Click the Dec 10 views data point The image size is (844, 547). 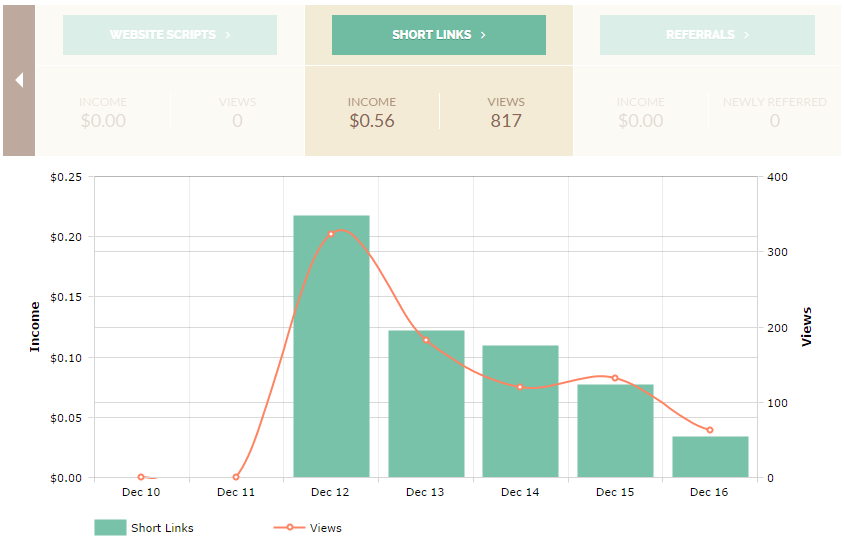[141, 477]
